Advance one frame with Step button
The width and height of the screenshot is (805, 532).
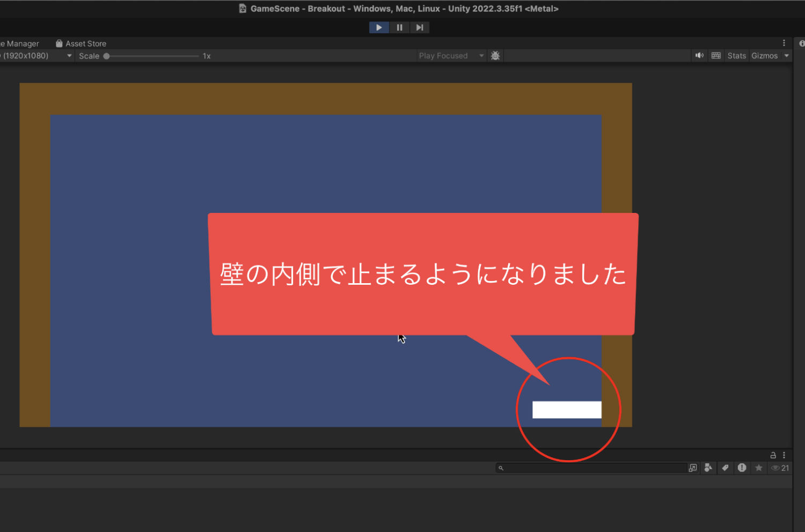(420, 27)
